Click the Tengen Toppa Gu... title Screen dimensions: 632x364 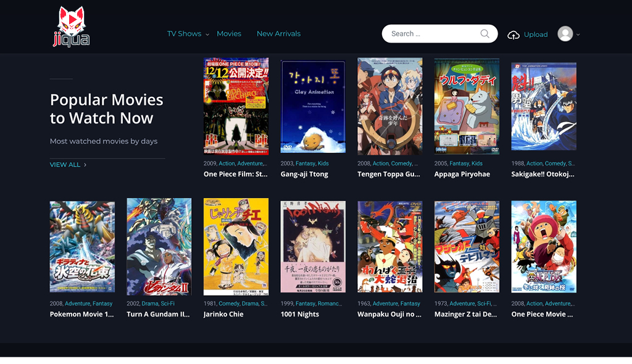point(389,174)
